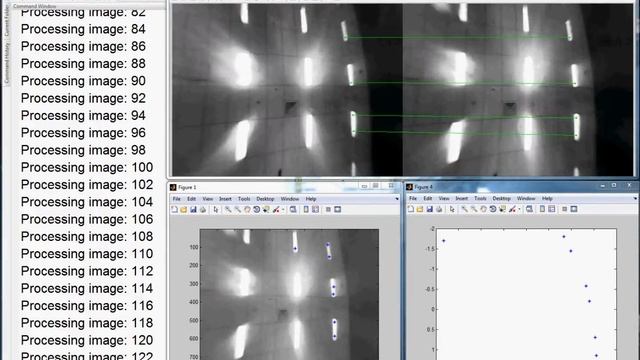Click 'Processing image: 110' line in Command Window
Image resolution: width=640 pixels, height=360 pixels.
[87, 254]
